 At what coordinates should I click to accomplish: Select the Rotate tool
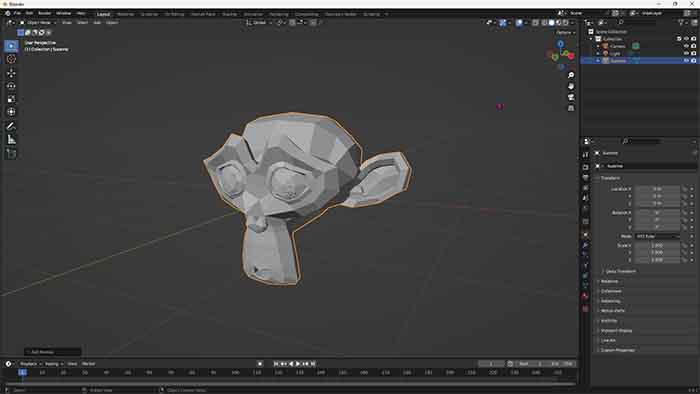(x=11, y=86)
